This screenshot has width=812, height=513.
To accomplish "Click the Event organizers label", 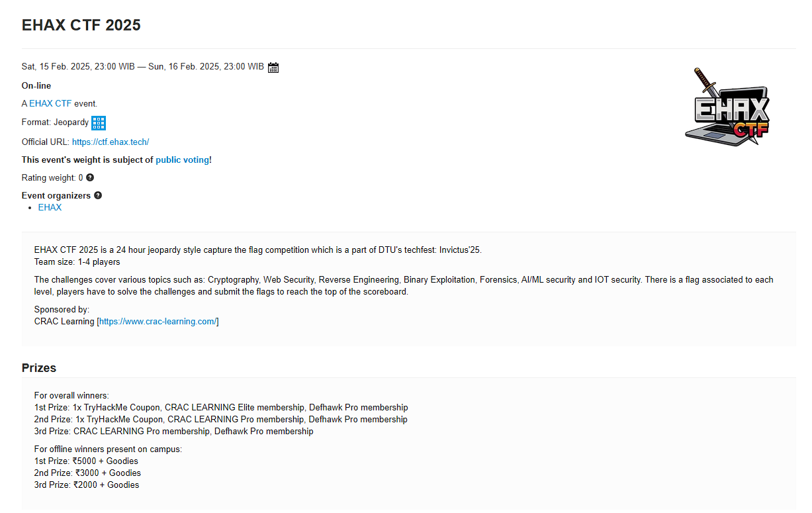I will [x=56, y=195].
